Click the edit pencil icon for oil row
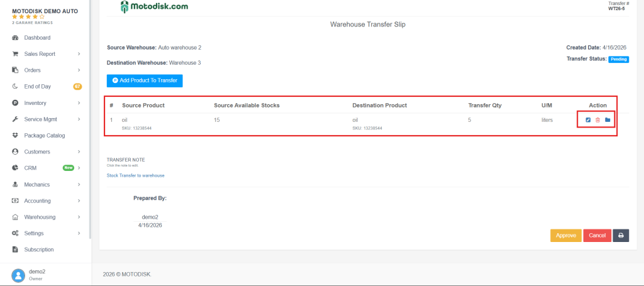This screenshot has width=644, height=286. (x=588, y=120)
